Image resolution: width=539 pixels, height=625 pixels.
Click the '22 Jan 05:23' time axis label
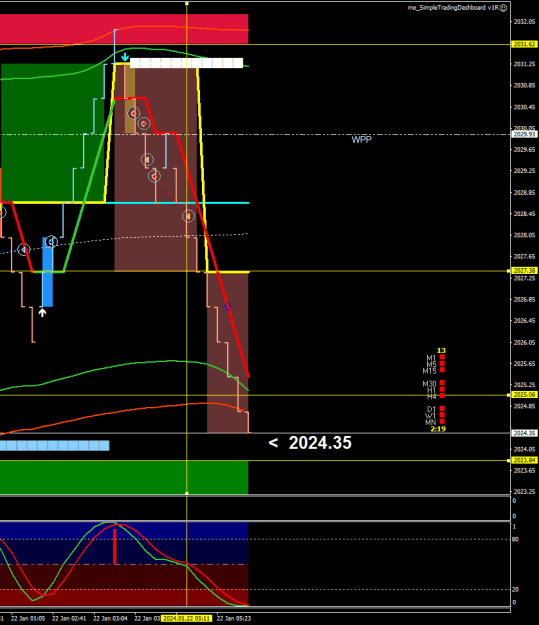234,619
